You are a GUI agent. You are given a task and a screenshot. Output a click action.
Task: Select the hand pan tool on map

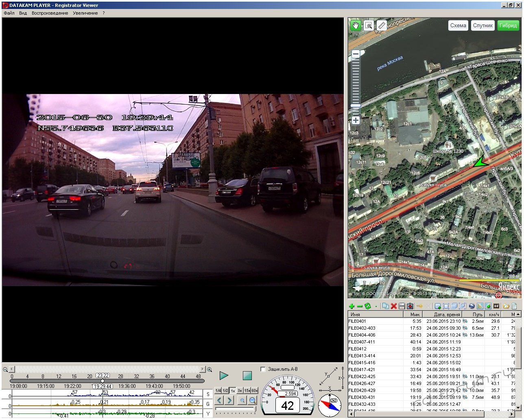click(356, 26)
